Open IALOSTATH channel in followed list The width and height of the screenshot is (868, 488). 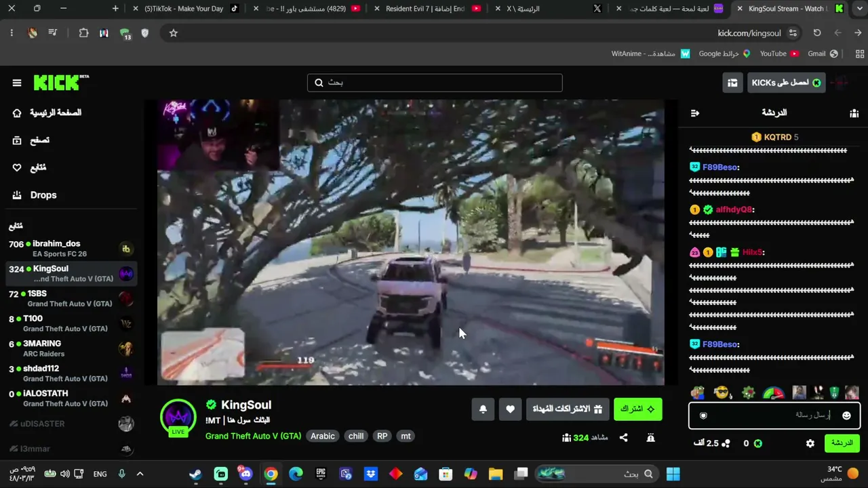tap(71, 399)
